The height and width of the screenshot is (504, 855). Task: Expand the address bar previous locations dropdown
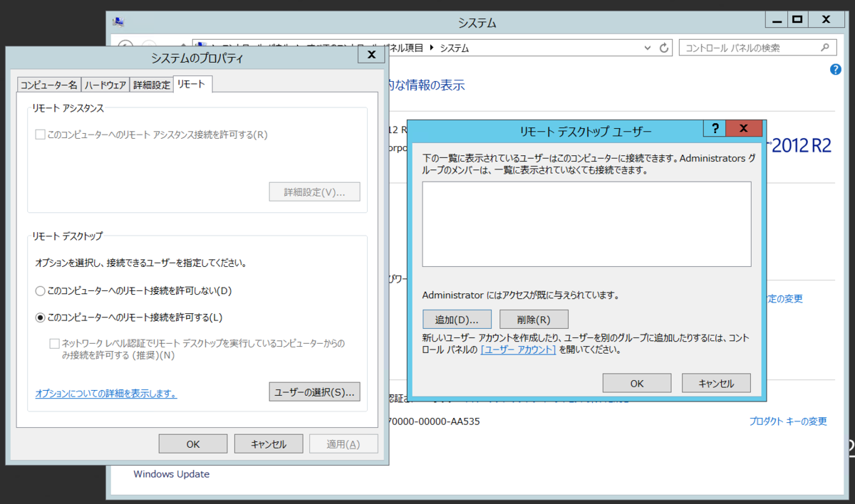tap(647, 47)
